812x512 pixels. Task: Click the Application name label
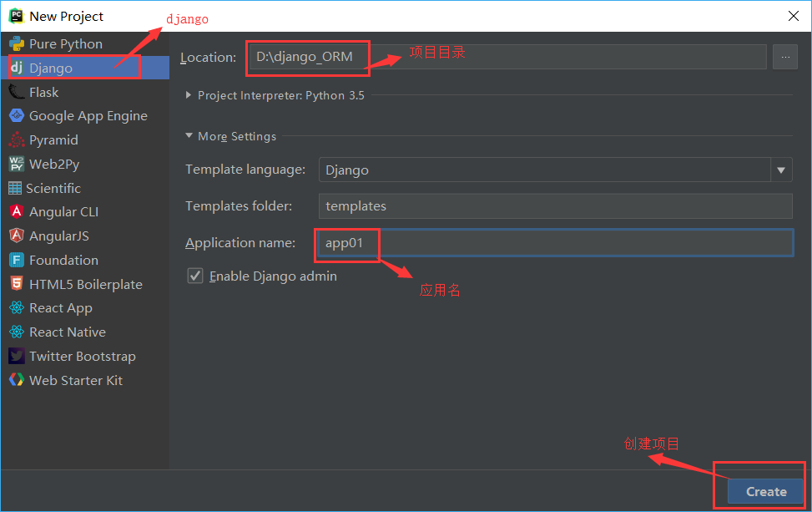(x=240, y=242)
